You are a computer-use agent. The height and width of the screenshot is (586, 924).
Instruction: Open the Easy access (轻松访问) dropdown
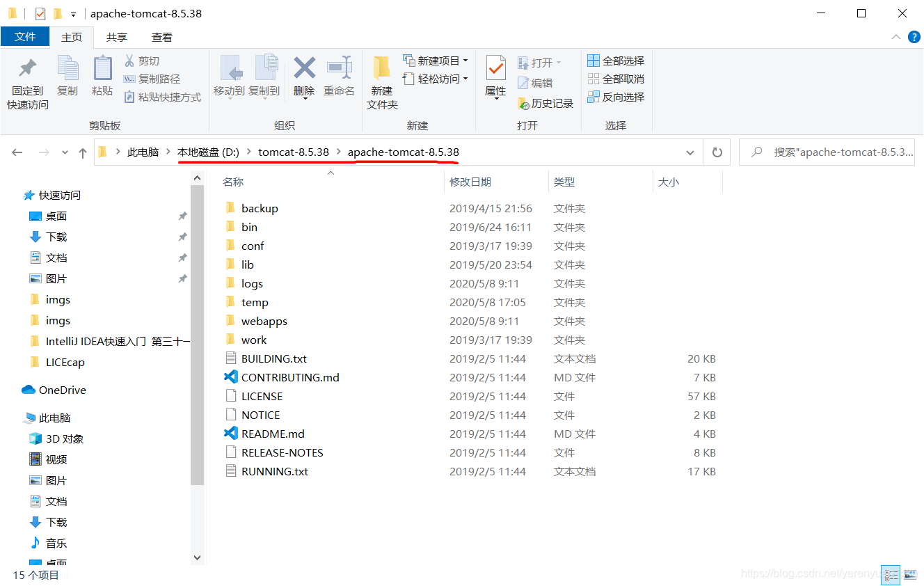point(435,79)
